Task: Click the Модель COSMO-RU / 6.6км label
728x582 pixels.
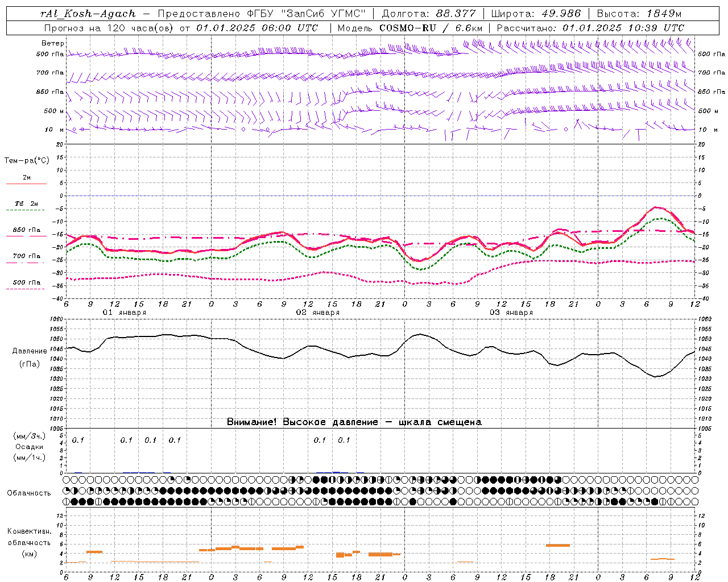Action: point(410,28)
